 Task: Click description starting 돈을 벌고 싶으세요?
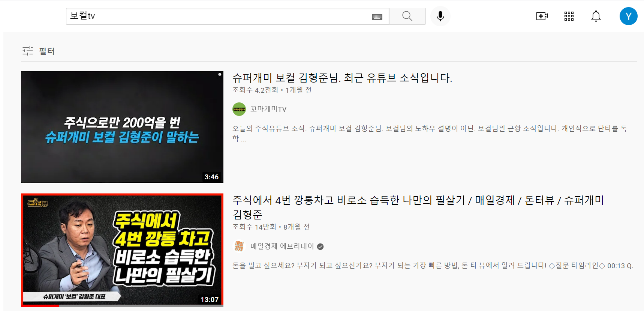pyautogui.click(x=433, y=266)
